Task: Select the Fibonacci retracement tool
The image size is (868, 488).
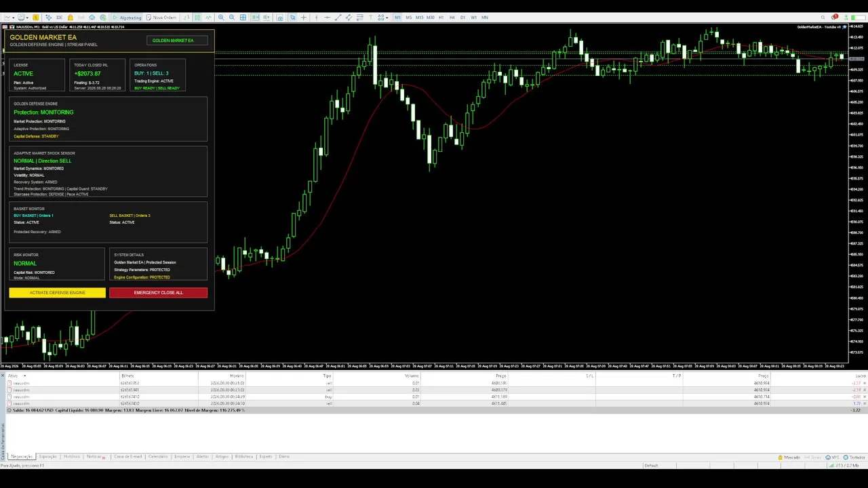Action: [x=359, y=18]
